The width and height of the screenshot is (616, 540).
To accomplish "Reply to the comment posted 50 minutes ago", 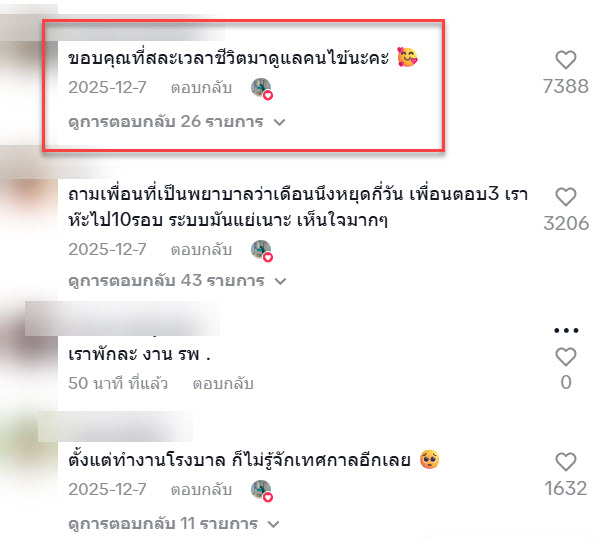I will [x=224, y=383].
